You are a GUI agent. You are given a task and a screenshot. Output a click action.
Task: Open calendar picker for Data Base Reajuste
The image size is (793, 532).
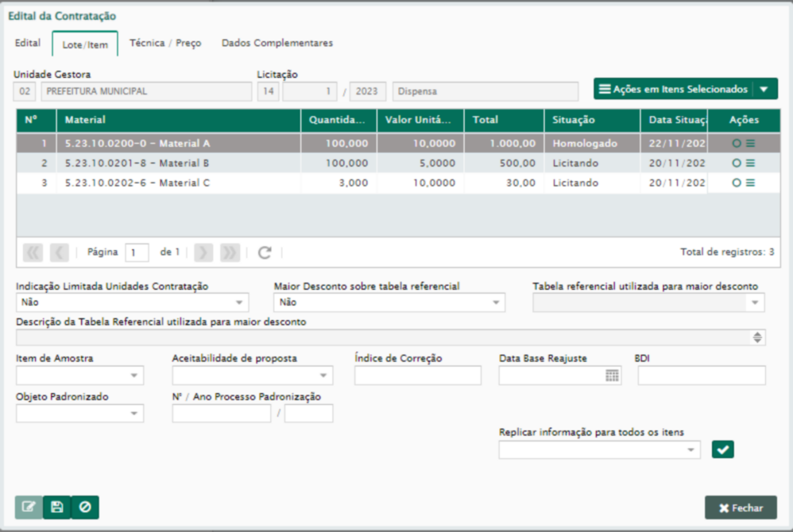(x=612, y=376)
